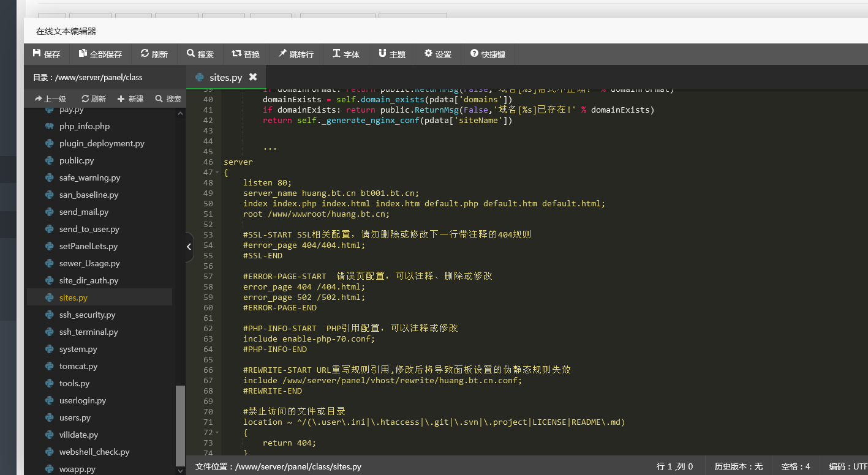Viewport: 868px width, 475px height.
Task: Click 'server_name huang.bt.cn' code line
Action: coord(331,193)
